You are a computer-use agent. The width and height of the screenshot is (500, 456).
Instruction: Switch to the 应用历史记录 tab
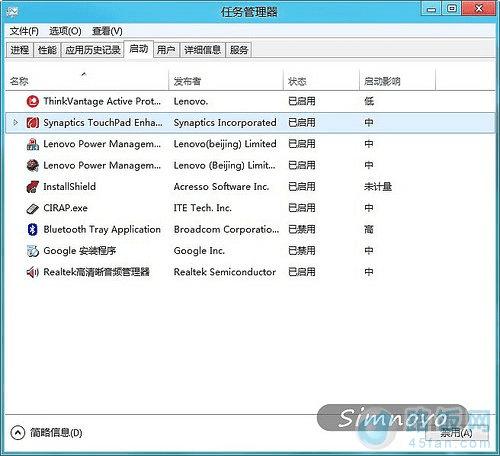pos(93,50)
